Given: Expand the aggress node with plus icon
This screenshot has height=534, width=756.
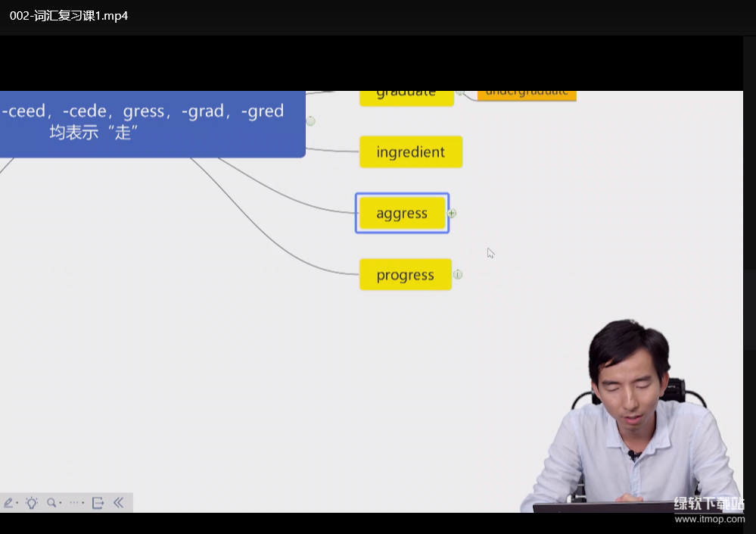Looking at the screenshot, I should pyautogui.click(x=452, y=214).
